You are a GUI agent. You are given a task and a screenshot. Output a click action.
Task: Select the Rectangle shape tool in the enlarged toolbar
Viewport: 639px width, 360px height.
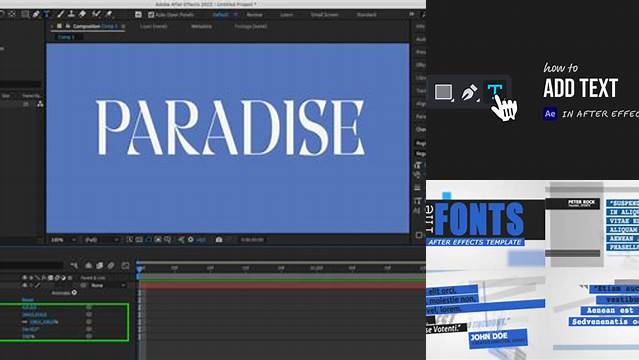point(443,92)
